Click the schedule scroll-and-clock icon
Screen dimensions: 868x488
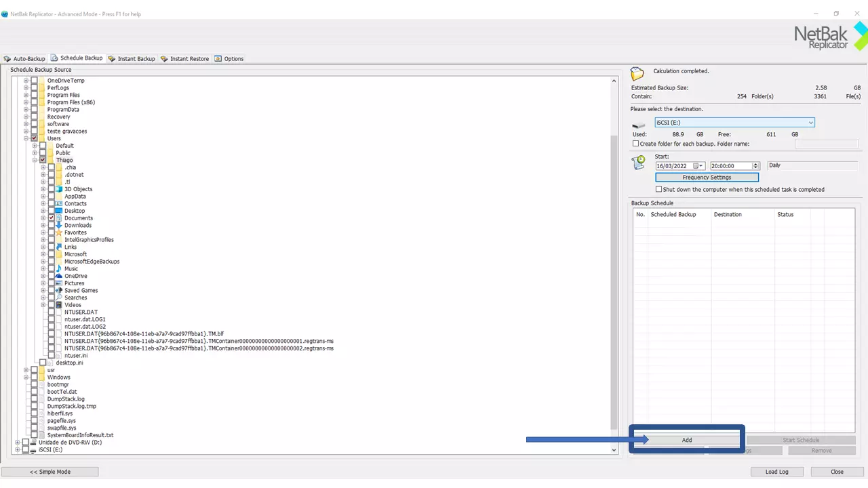(x=639, y=162)
